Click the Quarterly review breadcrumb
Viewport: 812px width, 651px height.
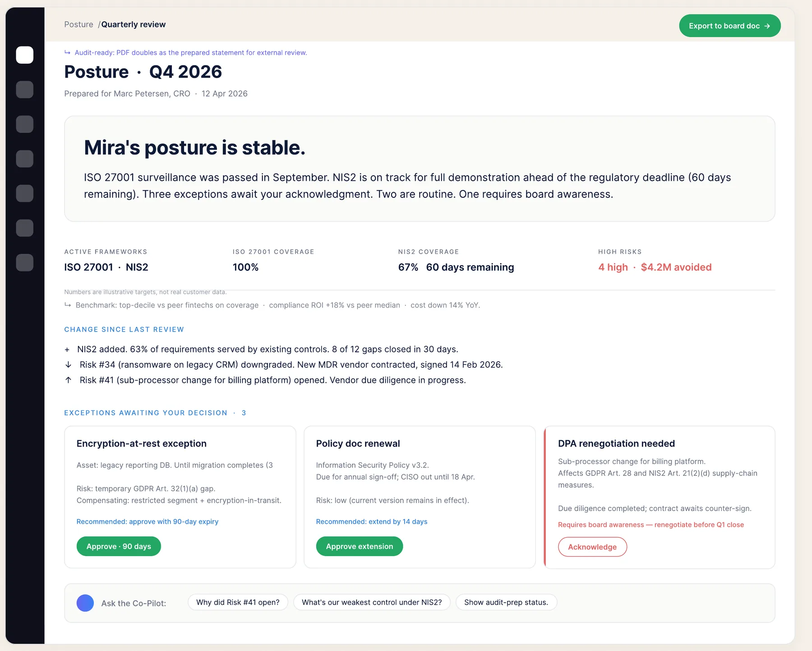[x=134, y=24]
